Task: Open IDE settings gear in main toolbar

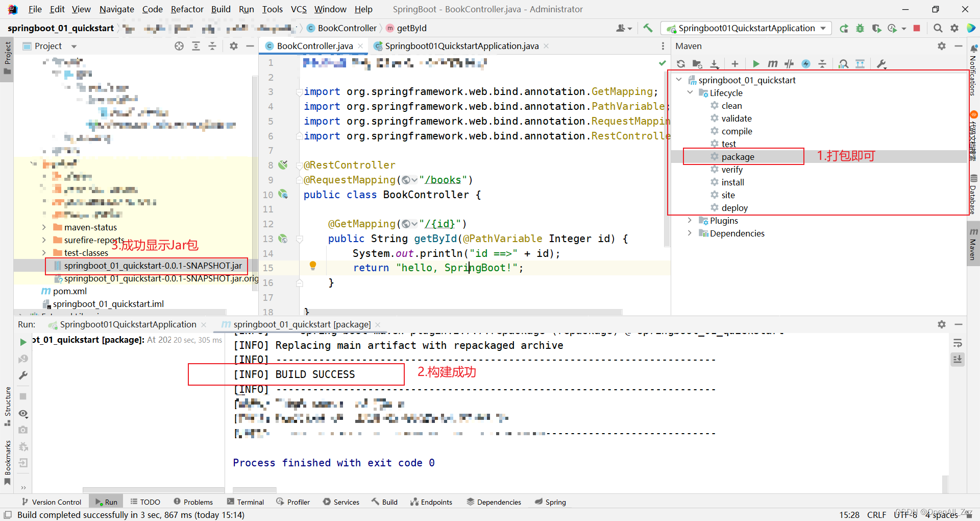Action: (x=954, y=28)
